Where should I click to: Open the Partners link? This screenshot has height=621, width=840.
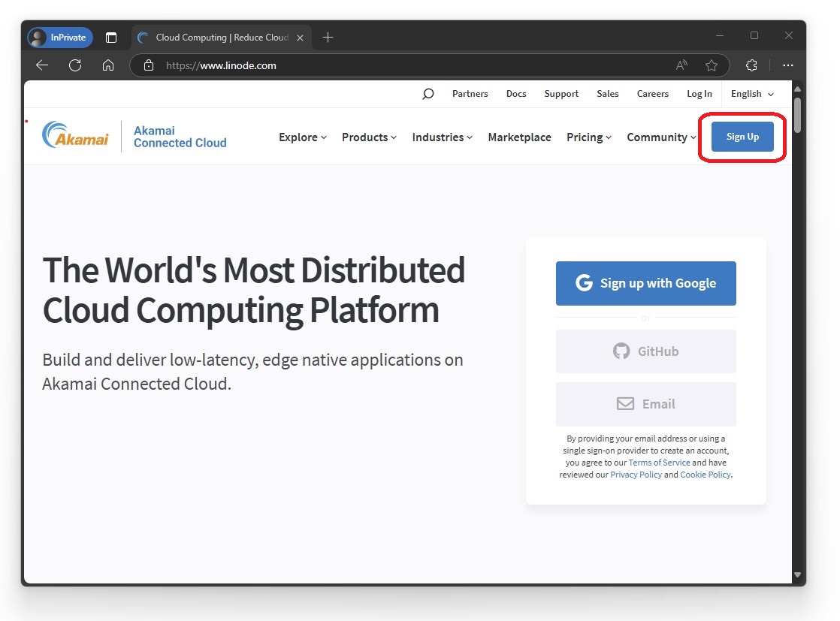coord(470,94)
